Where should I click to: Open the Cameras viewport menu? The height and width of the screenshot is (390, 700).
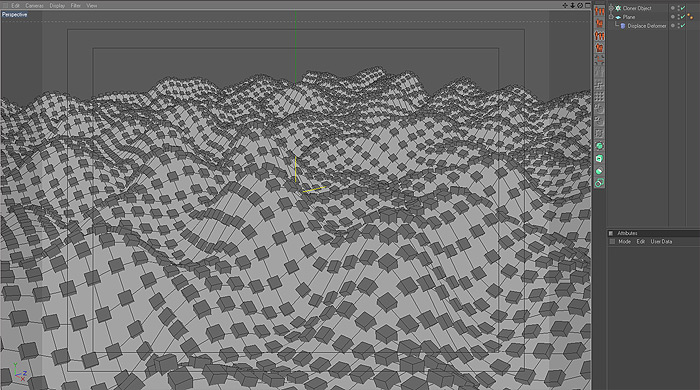(34, 5)
